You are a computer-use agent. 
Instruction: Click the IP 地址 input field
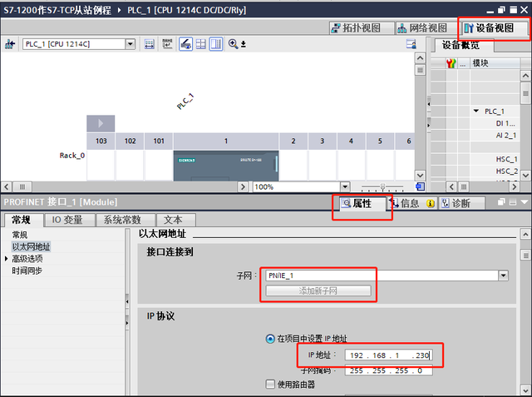click(x=389, y=355)
